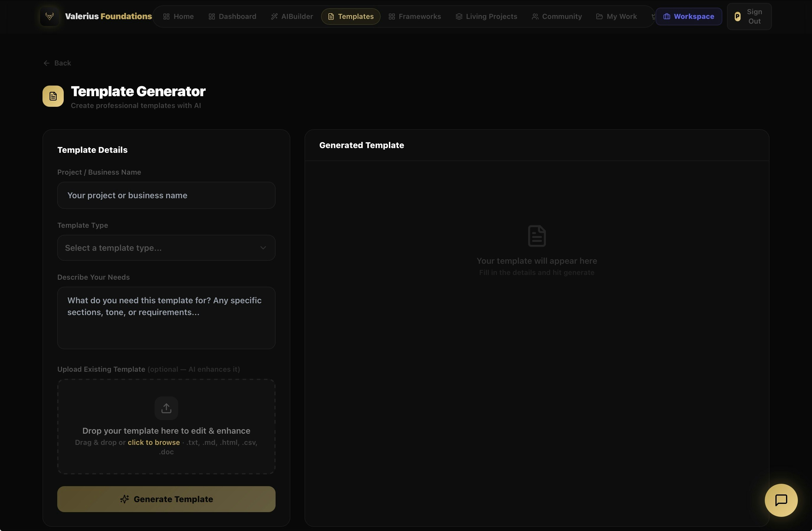Click the placeholder document icon in Generated Template
The width and height of the screenshot is (812, 531).
coord(536,236)
